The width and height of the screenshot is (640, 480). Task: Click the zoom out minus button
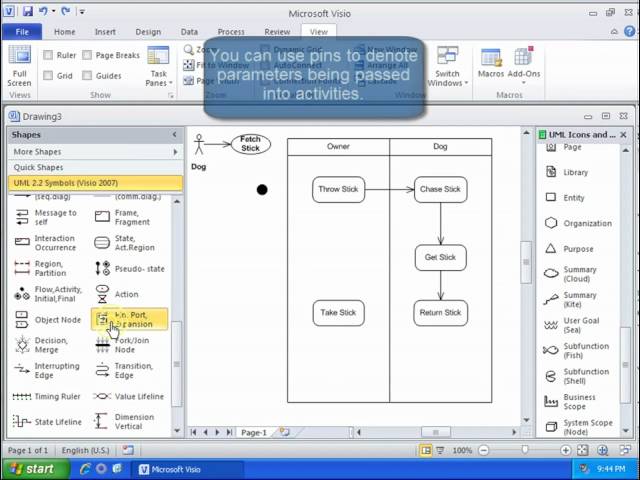tap(483, 450)
